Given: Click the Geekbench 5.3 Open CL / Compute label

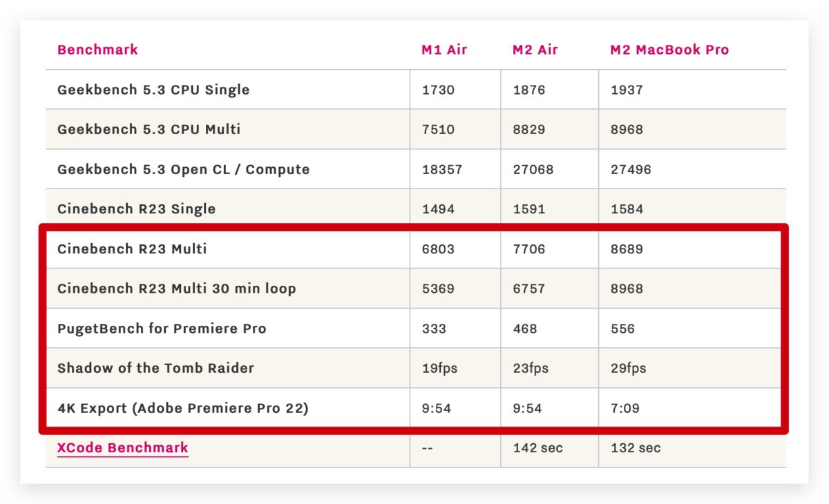Looking at the screenshot, I should click(183, 169).
